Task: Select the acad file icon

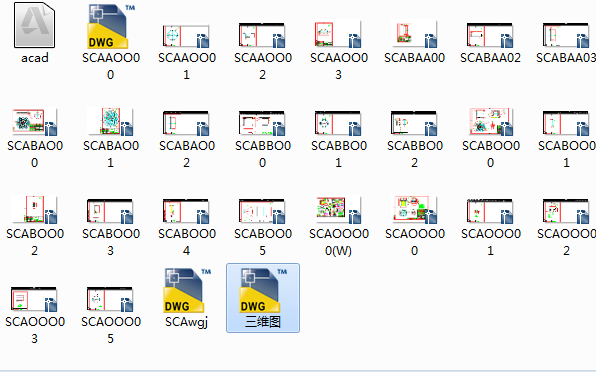Action: click(x=34, y=25)
